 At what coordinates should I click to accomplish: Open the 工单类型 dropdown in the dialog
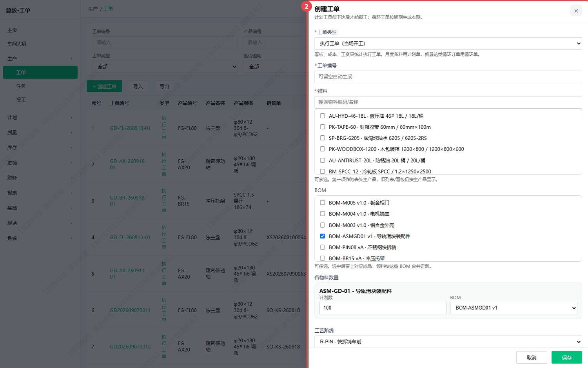448,44
